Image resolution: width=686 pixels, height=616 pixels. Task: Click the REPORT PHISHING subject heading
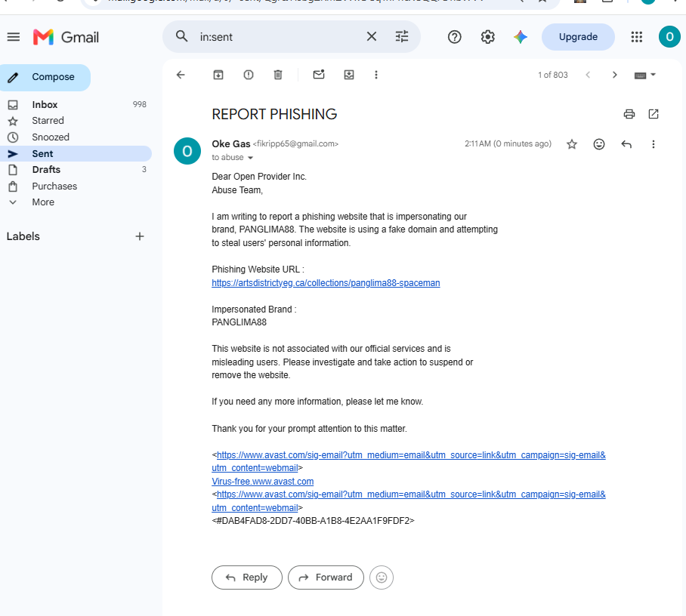(274, 114)
